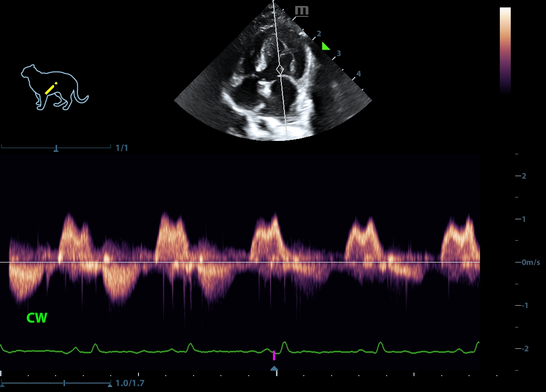The image size is (546, 392).
Task: Click the 0m/s baseline label
Action: click(531, 262)
